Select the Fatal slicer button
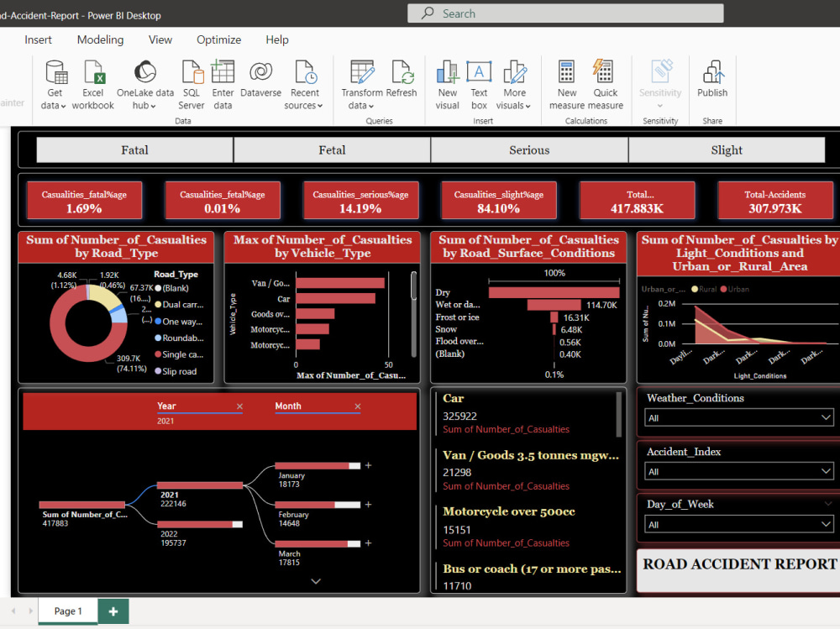 click(x=134, y=149)
